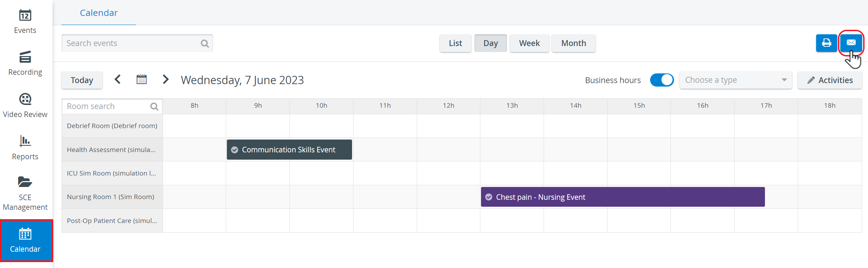Click the Today button

coord(82,80)
